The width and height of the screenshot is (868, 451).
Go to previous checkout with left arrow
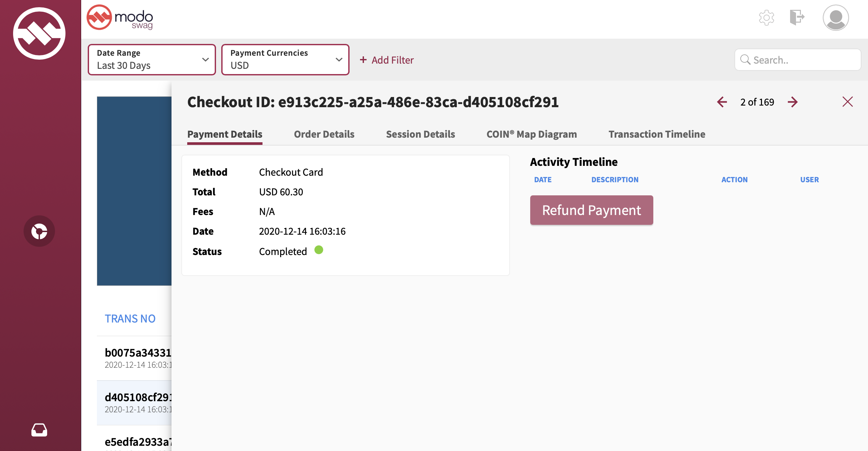(x=722, y=102)
